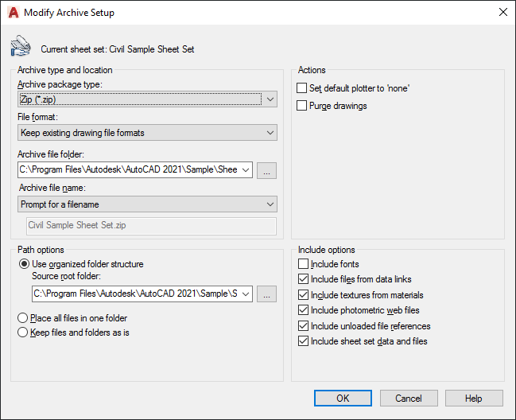Enable Set default plotter to 'none'
516x420 pixels.
point(302,88)
